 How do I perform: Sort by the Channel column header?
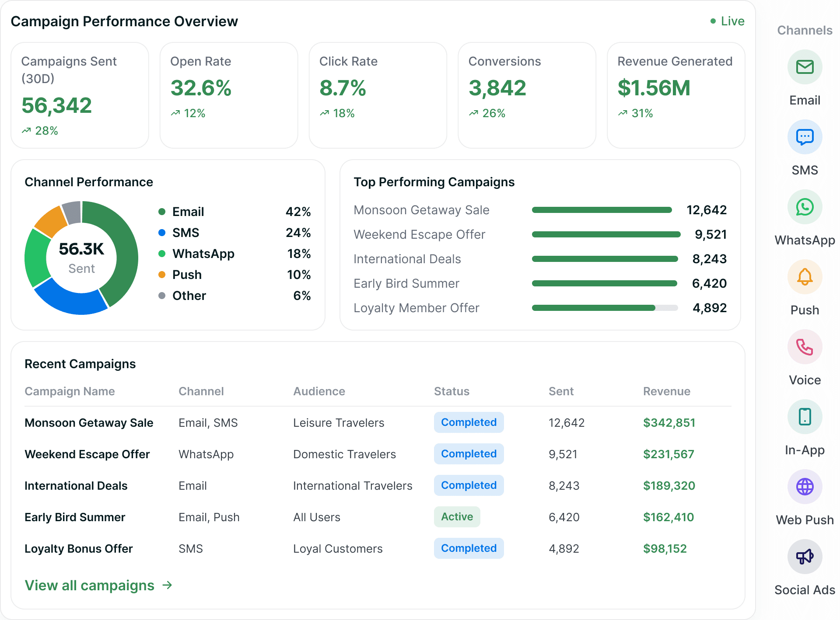click(x=201, y=391)
